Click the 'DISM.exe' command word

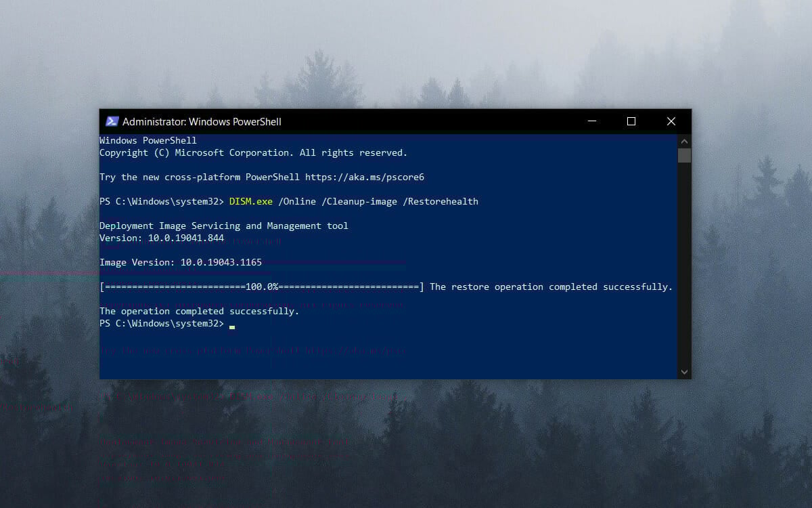point(251,202)
